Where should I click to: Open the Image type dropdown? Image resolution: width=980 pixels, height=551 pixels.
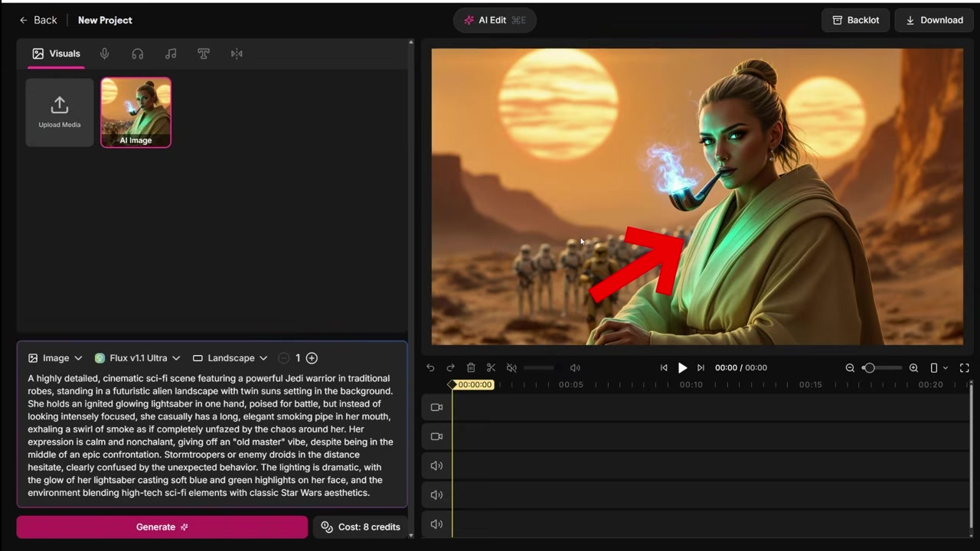point(55,358)
